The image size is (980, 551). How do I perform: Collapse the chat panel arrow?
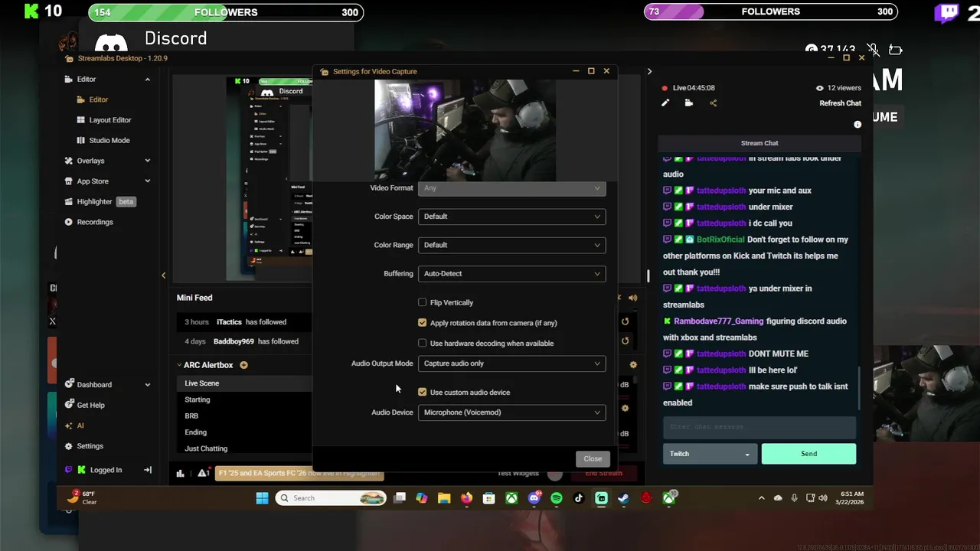coord(649,72)
